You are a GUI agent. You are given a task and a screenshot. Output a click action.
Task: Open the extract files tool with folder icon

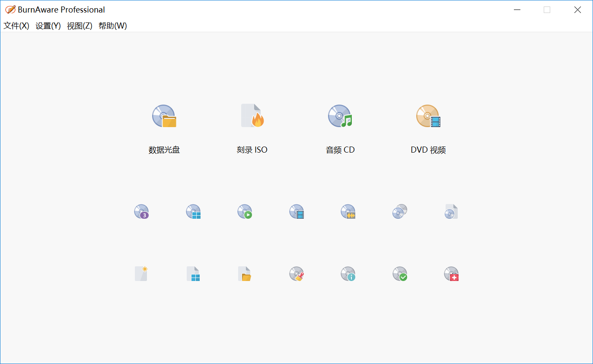pos(245,274)
